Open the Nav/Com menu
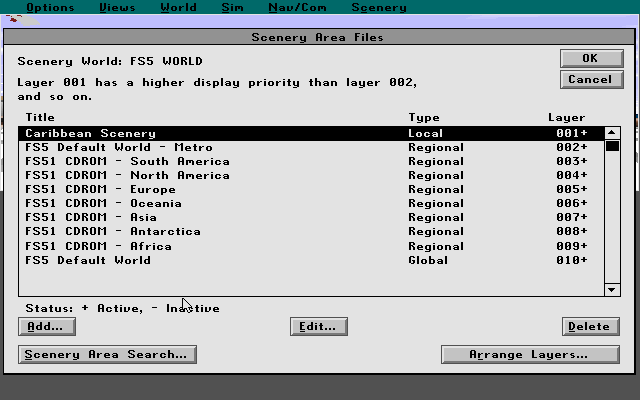The width and height of the screenshot is (640, 400). point(295,8)
